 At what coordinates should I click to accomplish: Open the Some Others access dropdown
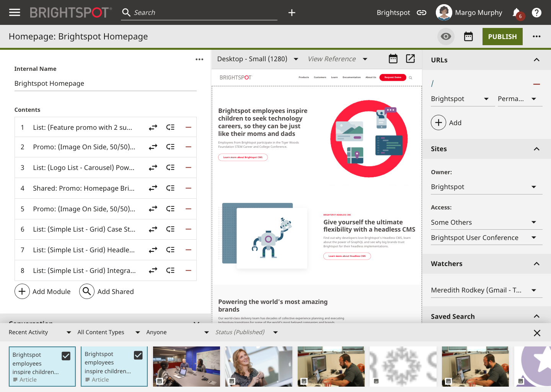(487, 222)
